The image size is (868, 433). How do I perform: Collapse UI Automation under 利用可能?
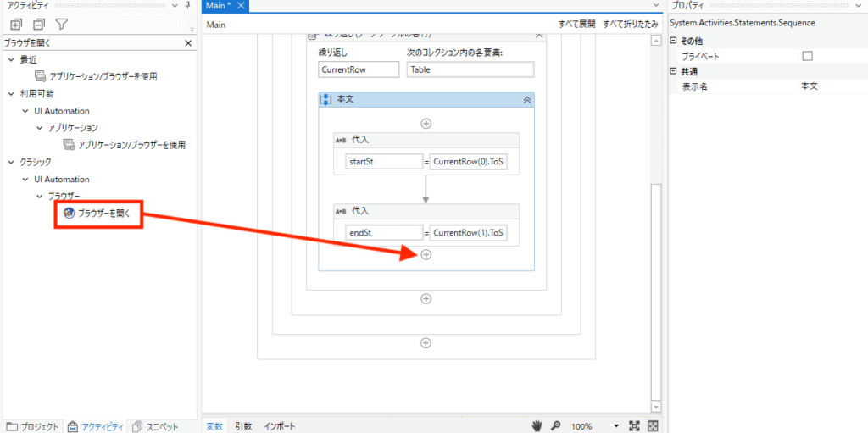(25, 111)
